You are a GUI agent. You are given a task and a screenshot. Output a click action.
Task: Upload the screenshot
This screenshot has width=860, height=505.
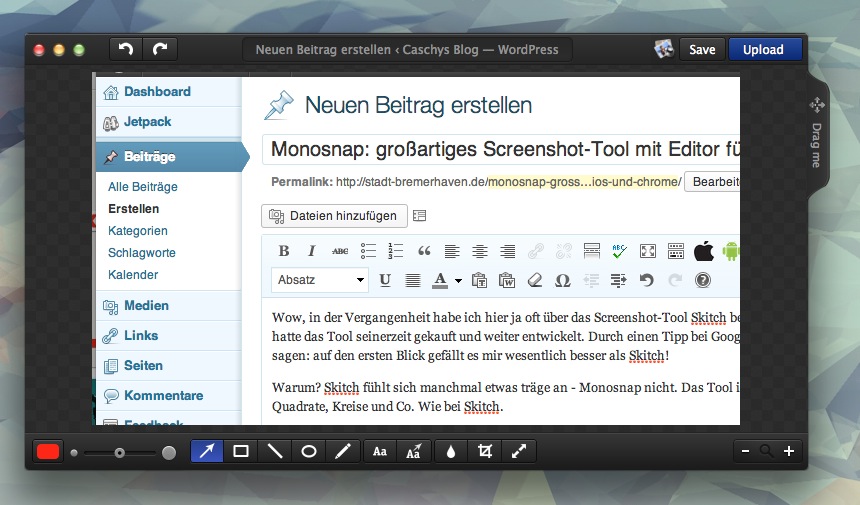[764, 49]
